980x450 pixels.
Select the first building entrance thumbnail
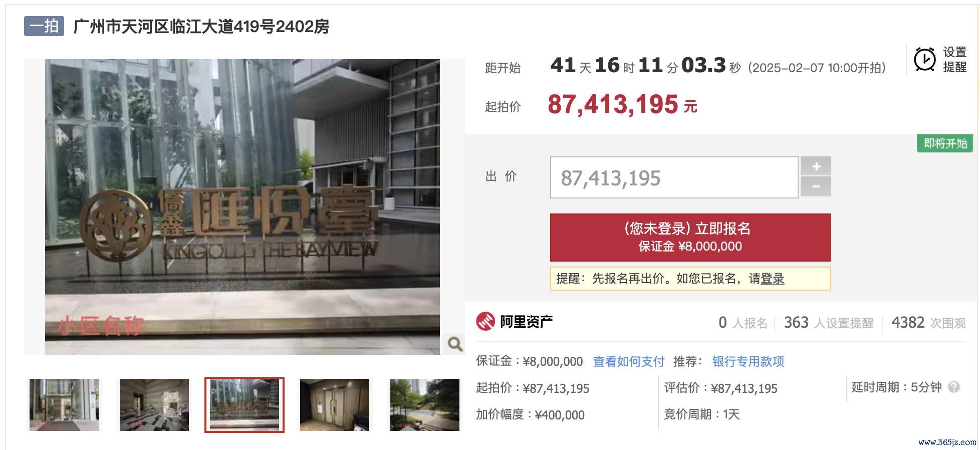pos(64,405)
